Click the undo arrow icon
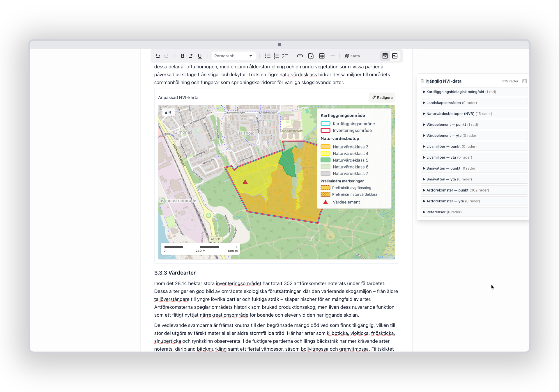 coord(158,56)
